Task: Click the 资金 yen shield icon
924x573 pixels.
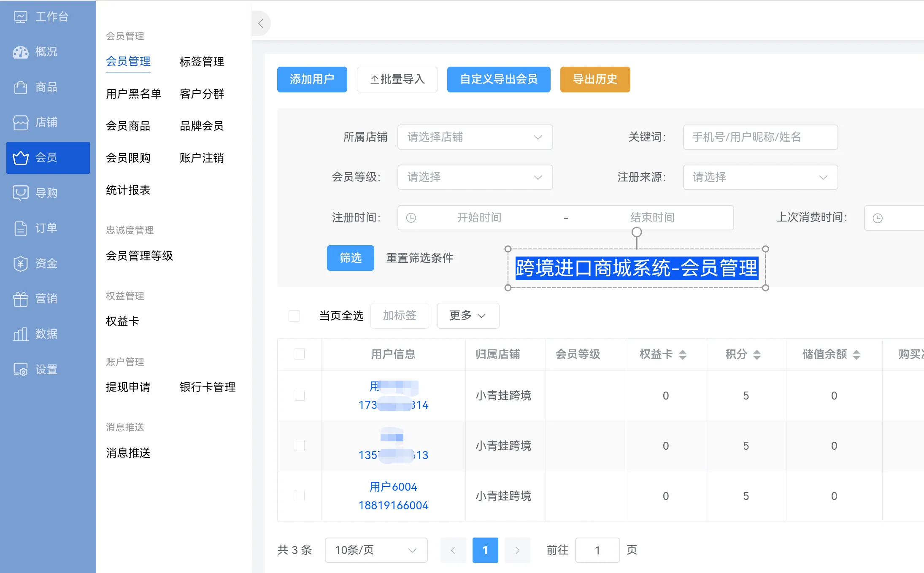Action: click(x=21, y=263)
